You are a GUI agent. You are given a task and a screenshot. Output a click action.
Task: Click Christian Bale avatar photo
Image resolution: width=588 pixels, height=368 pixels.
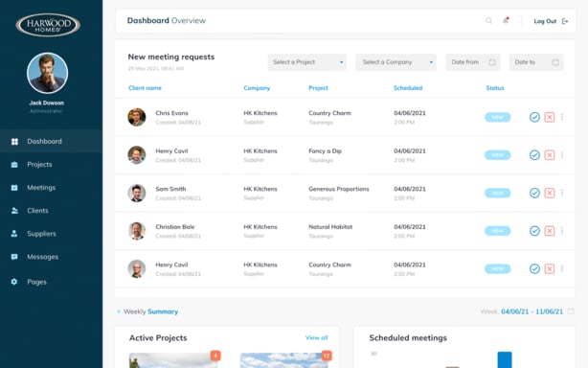point(137,231)
